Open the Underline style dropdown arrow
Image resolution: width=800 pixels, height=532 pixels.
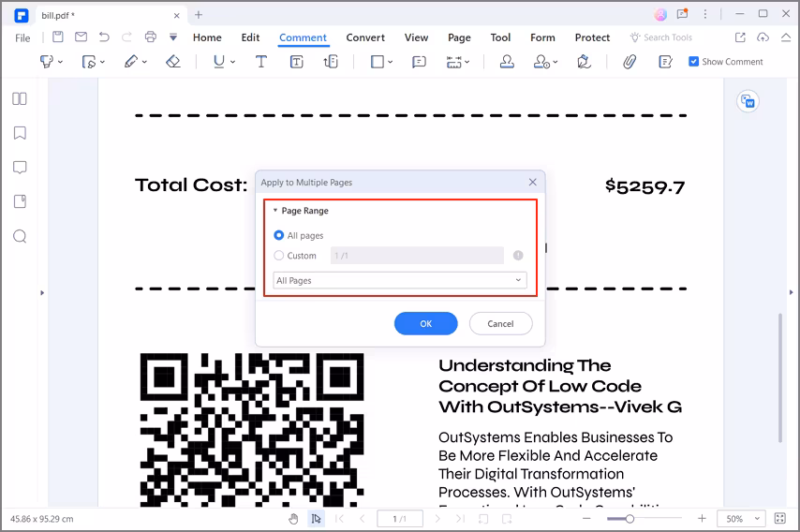232,62
